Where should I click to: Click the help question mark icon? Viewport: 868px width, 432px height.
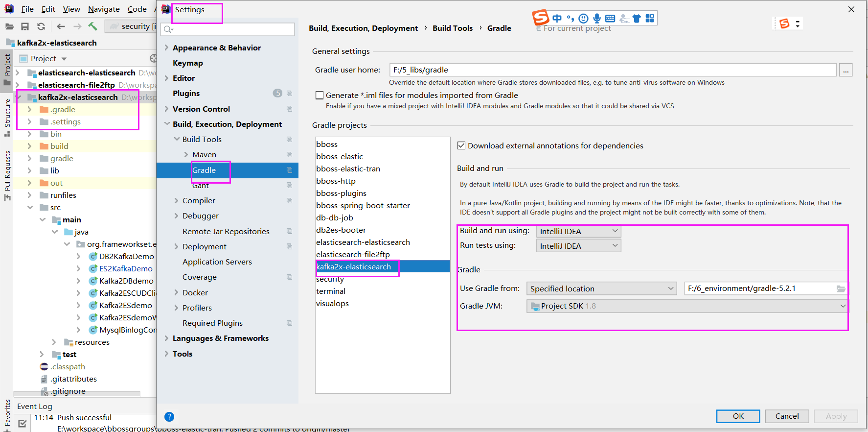coord(169,417)
